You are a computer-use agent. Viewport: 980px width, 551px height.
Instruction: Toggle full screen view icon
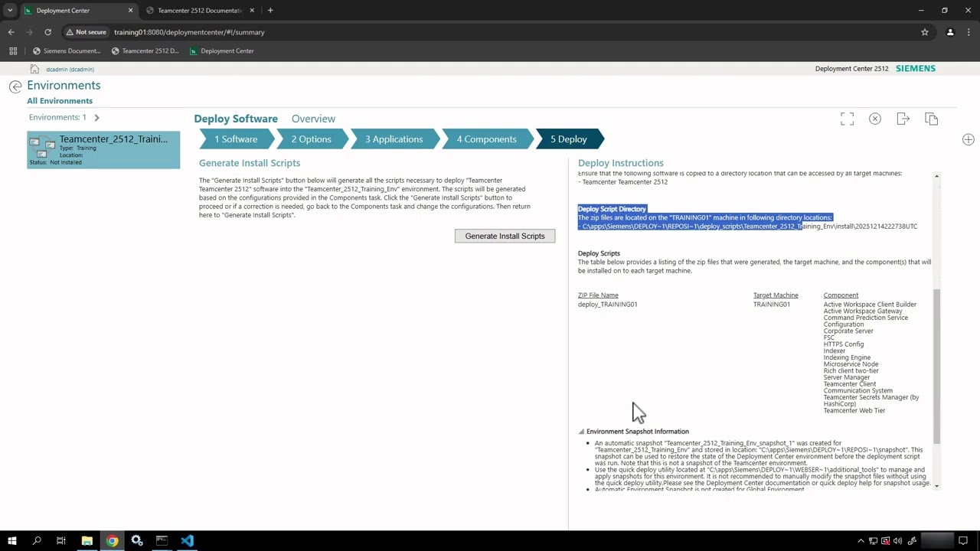847,119
